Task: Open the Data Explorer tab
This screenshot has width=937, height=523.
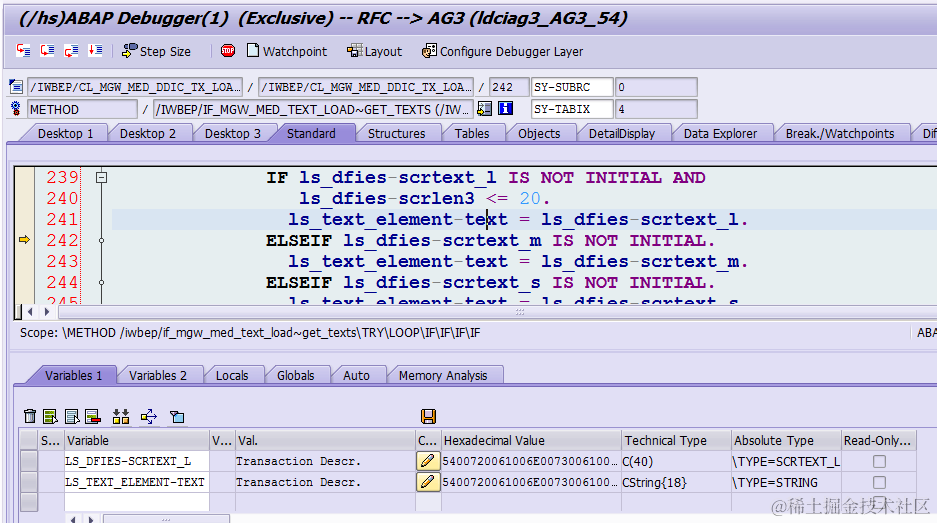Action: [721, 133]
